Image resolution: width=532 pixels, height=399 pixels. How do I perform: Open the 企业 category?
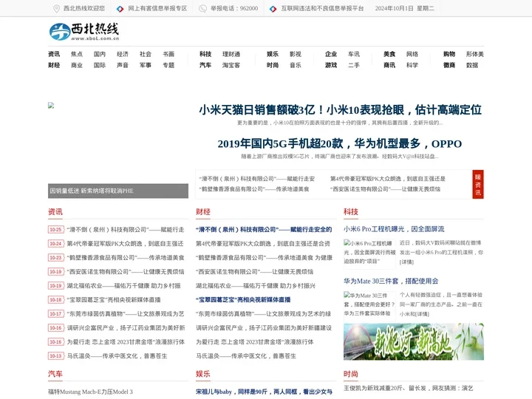331,54
